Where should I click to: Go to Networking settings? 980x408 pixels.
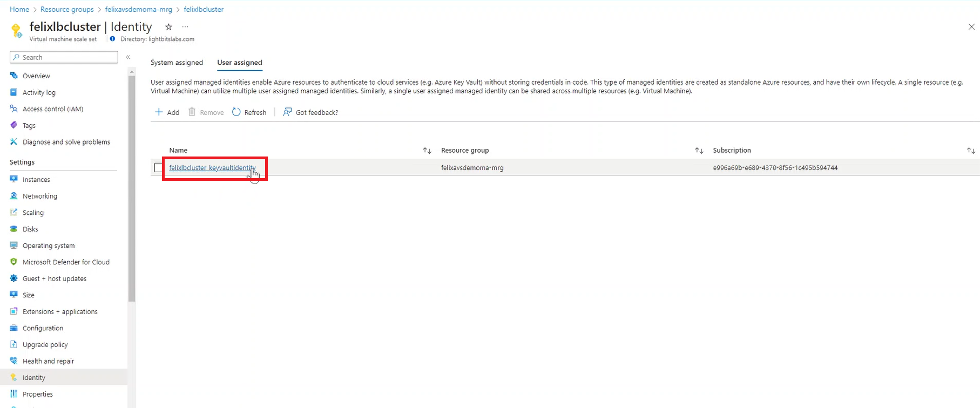(x=40, y=196)
